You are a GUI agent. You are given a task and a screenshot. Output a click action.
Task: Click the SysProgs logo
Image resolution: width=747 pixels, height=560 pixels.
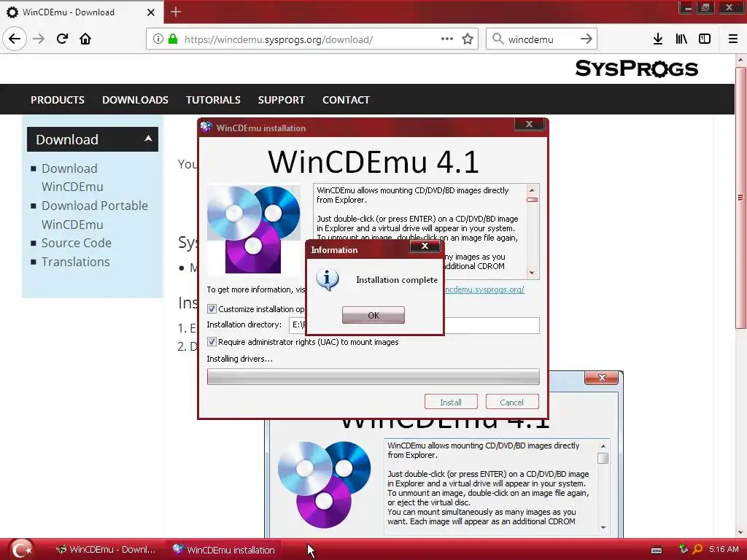(x=636, y=69)
